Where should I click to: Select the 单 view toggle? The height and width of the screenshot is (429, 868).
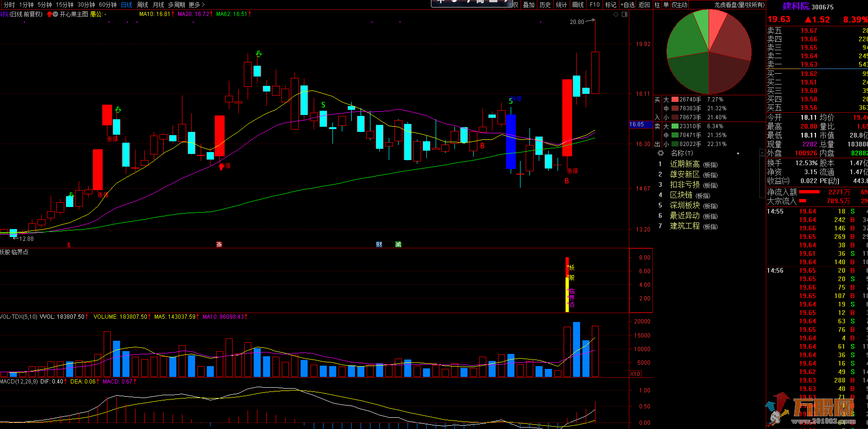(x=666, y=5)
